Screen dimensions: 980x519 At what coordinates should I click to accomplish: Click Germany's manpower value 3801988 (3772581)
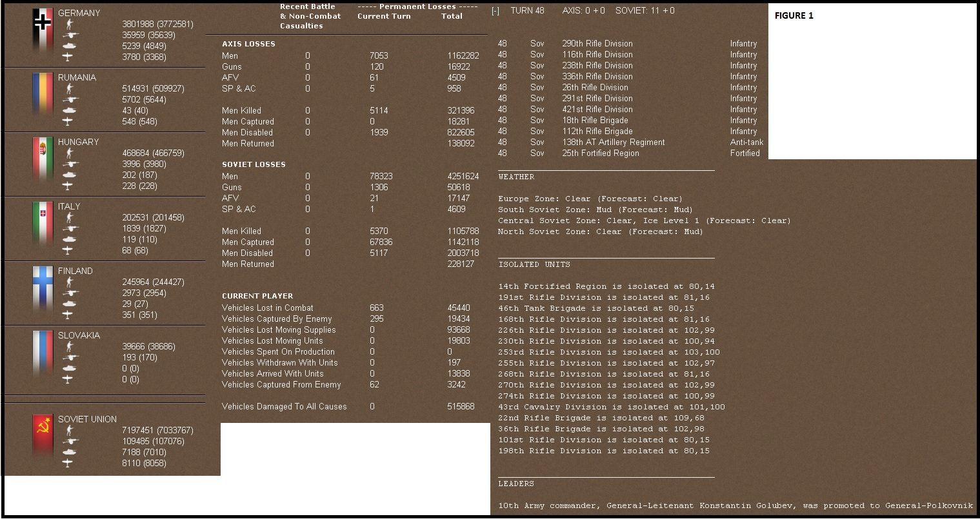pos(157,24)
